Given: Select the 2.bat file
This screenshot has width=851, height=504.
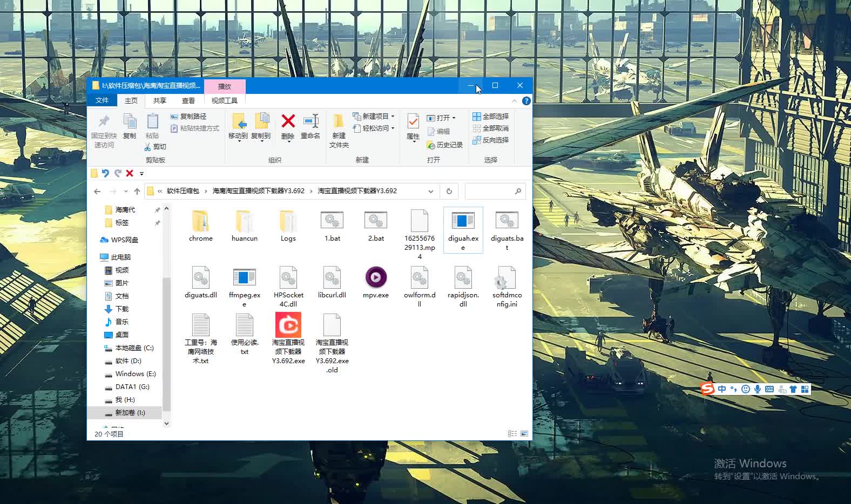Looking at the screenshot, I should point(376,226).
